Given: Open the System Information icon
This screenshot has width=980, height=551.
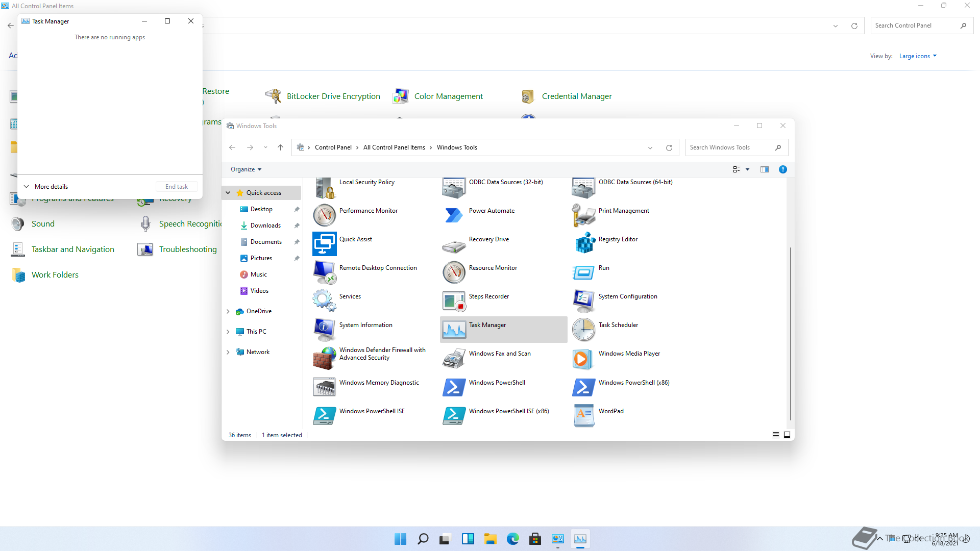Looking at the screenshot, I should 325,330.
